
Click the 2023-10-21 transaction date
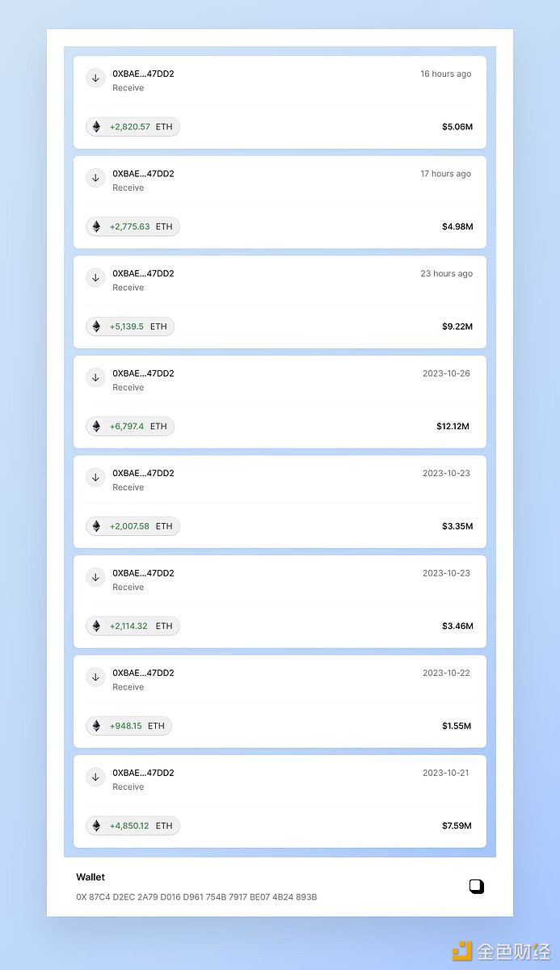(446, 773)
